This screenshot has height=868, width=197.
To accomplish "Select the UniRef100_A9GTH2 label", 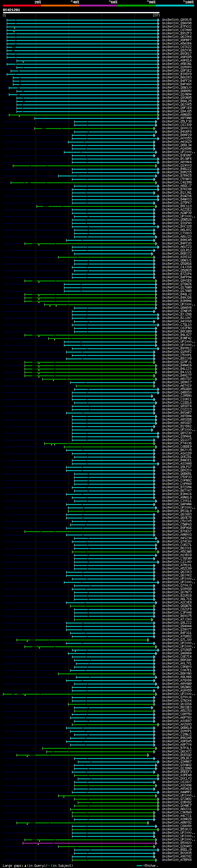I will 177,856.
